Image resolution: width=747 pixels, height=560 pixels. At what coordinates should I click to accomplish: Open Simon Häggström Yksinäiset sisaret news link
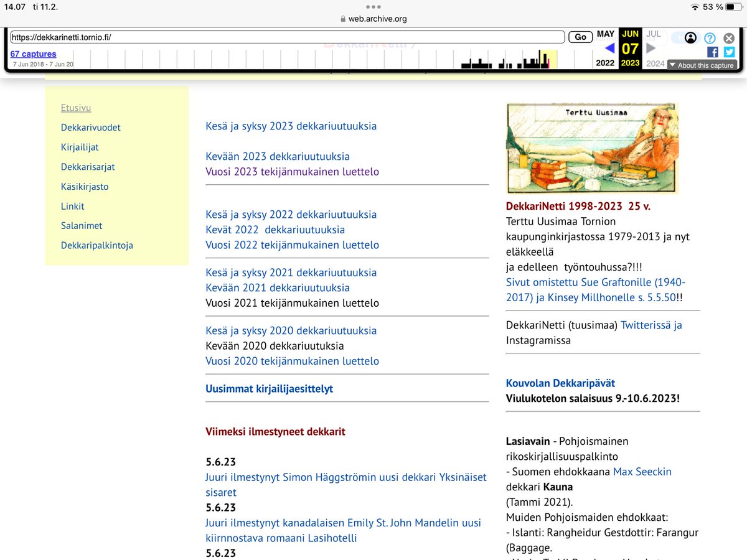(346, 485)
